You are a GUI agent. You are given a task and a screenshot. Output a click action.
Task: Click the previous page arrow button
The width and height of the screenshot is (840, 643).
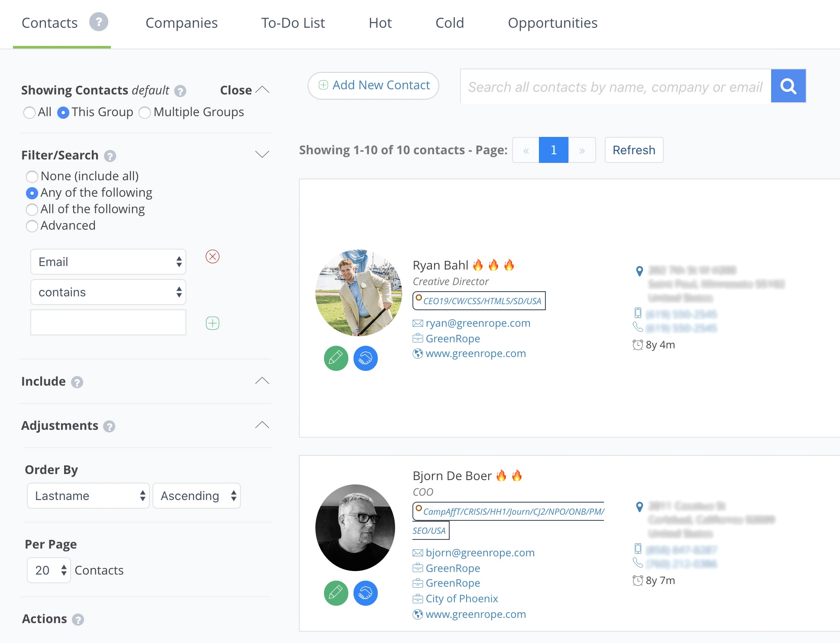click(526, 150)
